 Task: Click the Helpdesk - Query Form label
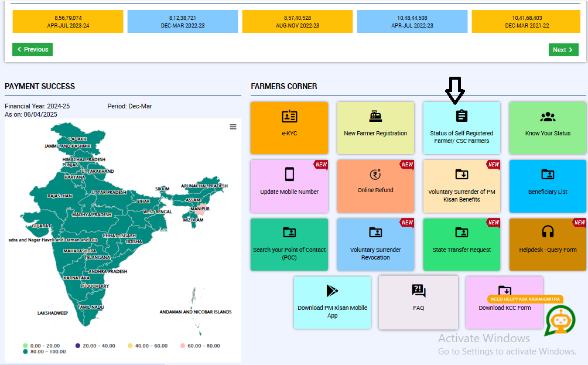[x=548, y=250]
